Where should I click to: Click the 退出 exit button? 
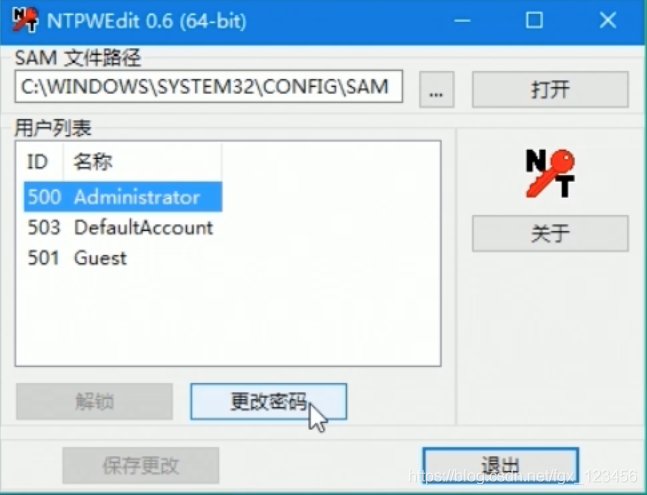tap(501, 465)
